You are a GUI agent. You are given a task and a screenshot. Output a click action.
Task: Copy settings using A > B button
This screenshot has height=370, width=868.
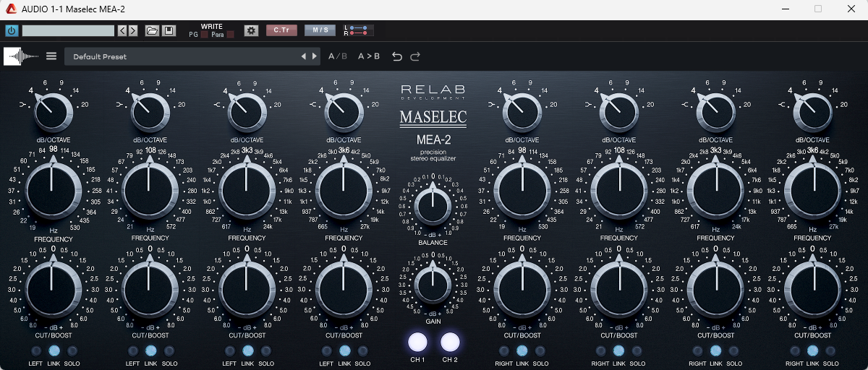(369, 56)
